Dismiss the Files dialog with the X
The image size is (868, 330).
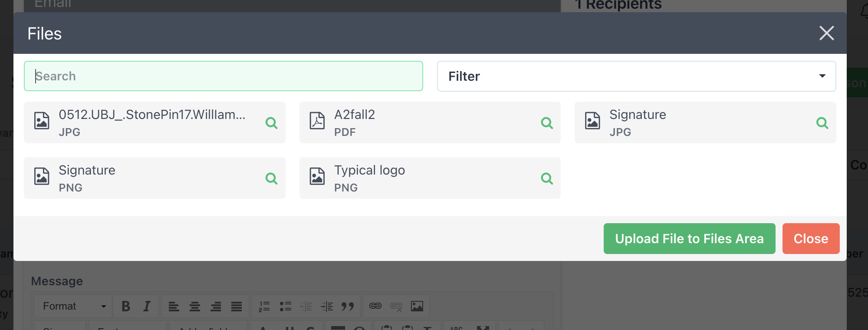[x=827, y=33]
